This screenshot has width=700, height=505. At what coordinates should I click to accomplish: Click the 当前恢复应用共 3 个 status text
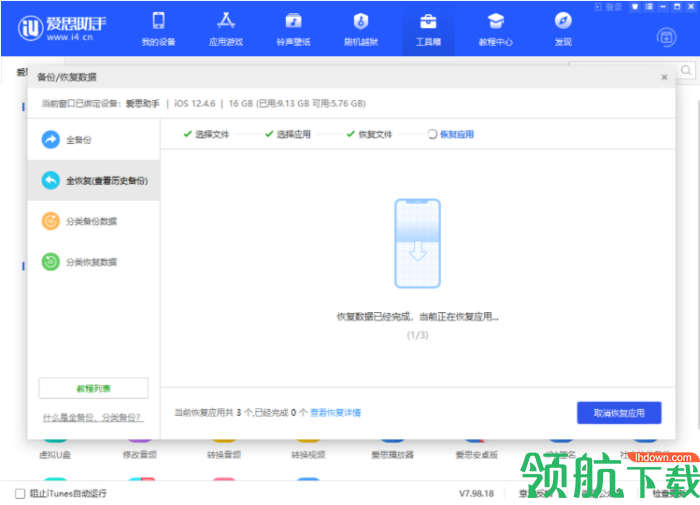coord(241,413)
